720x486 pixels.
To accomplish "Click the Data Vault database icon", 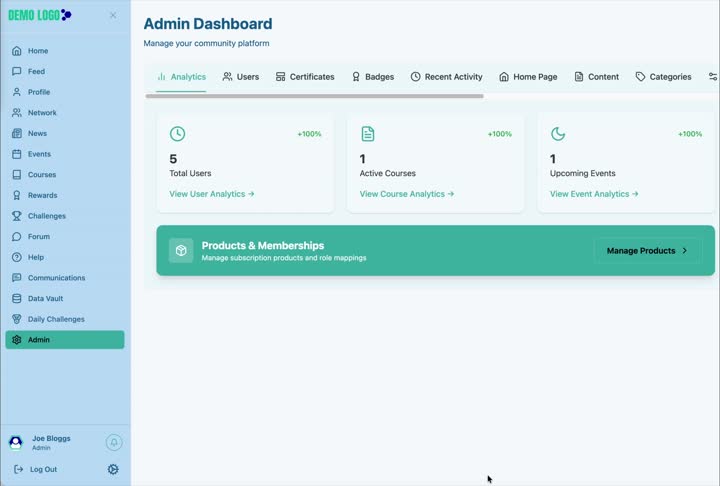I will [x=17, y=299].
